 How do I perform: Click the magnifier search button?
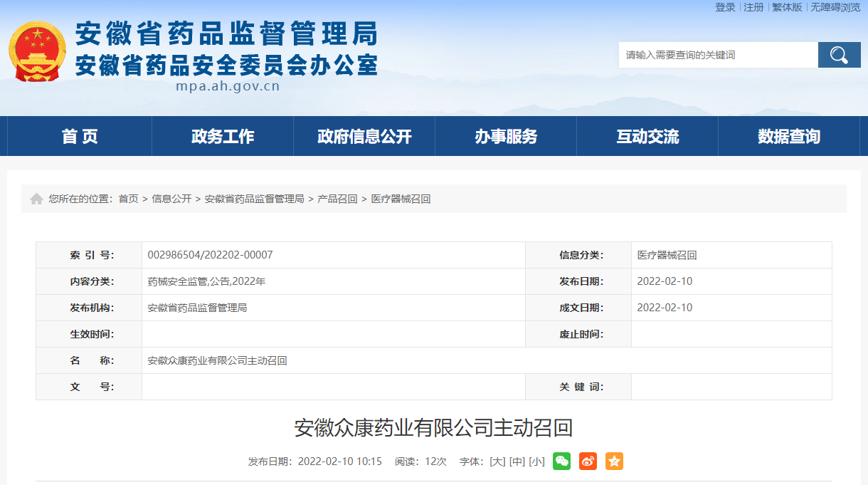click(x=839, y=55)
